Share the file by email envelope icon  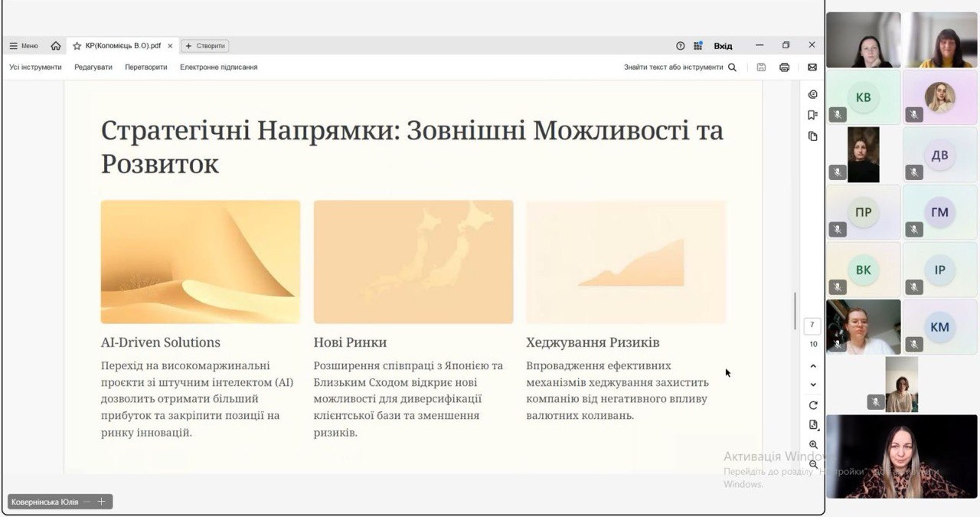[x=812, y=67]
